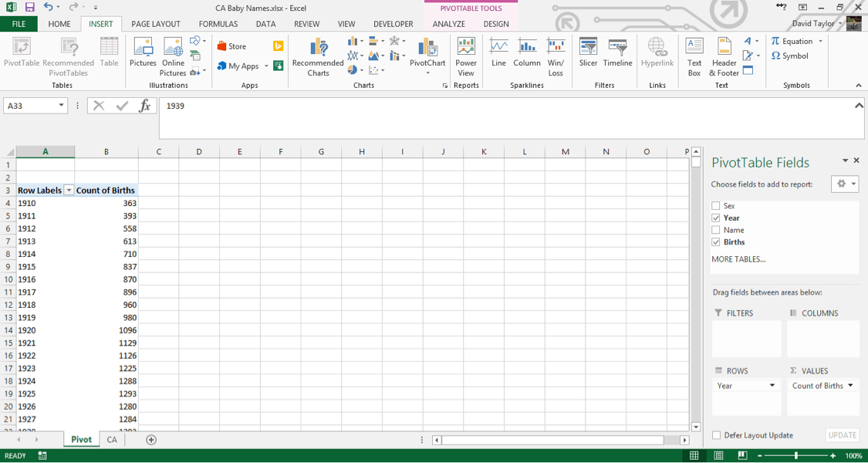
Task: Open Power View report
Action: [x=466, y=54]
